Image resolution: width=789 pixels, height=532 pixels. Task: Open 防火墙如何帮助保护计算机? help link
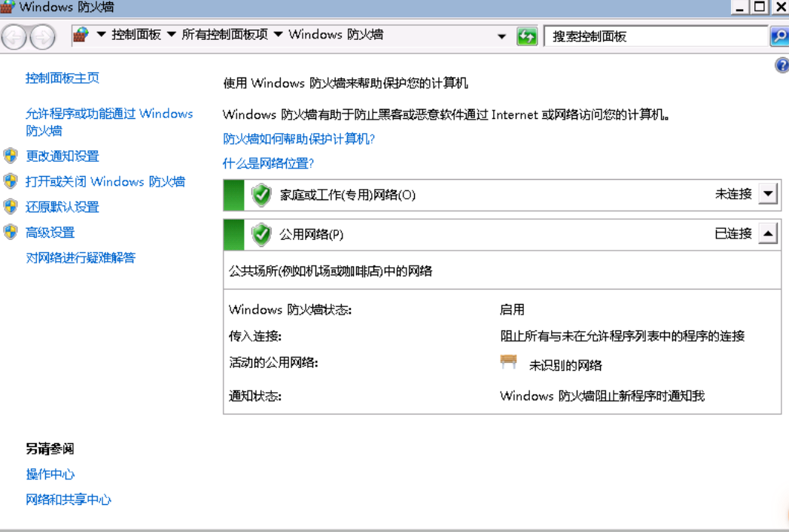(299, 138)
